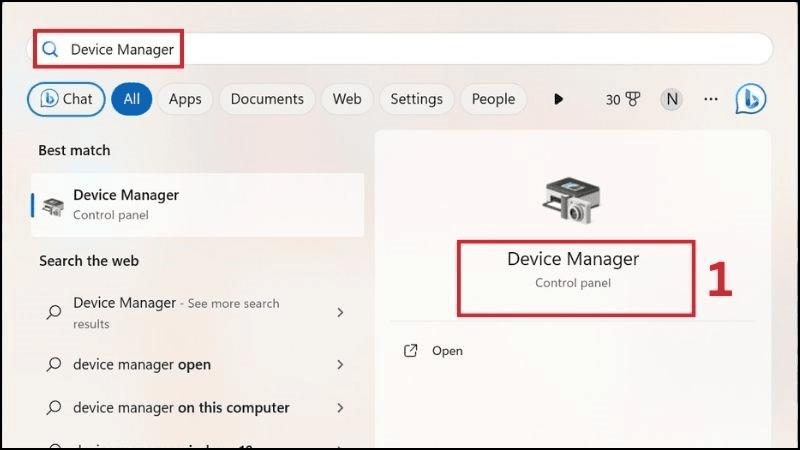Click the search magnifier icon in search box

tap(50, 49)
